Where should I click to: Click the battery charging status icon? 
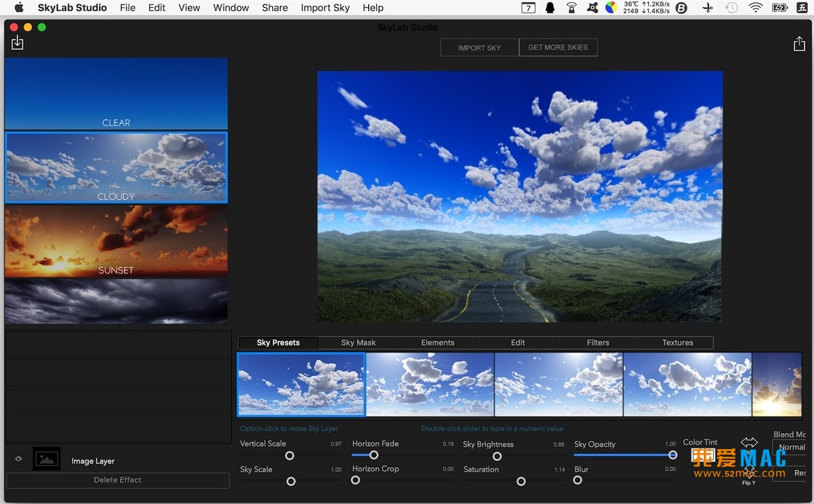coord(780,7)
